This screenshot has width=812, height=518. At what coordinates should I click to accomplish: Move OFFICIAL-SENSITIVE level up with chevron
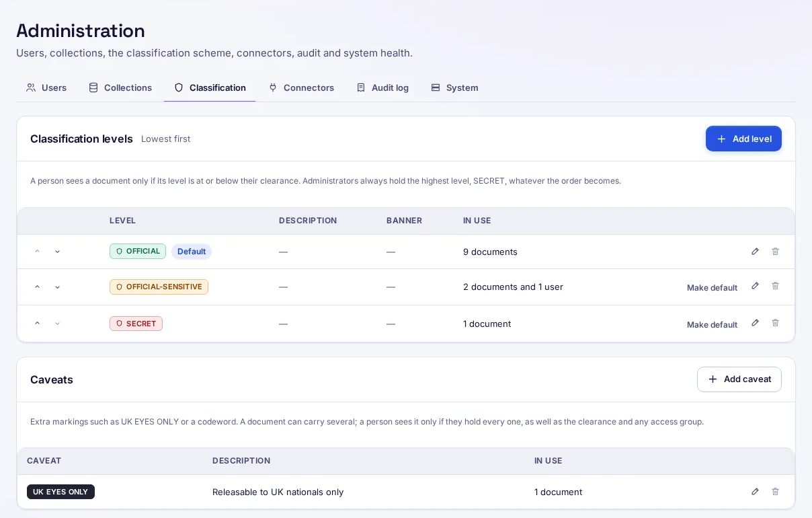pyautogui.click(x=37, y=287)
